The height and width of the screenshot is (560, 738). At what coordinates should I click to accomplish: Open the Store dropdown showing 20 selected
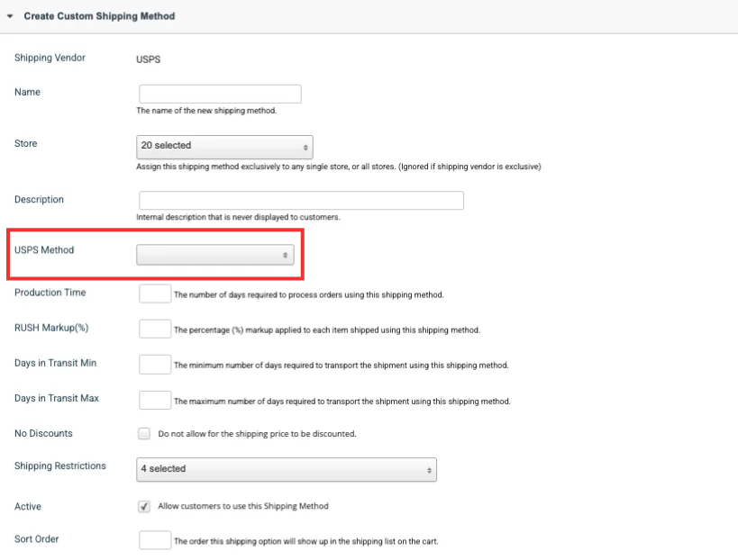point(224,147)
